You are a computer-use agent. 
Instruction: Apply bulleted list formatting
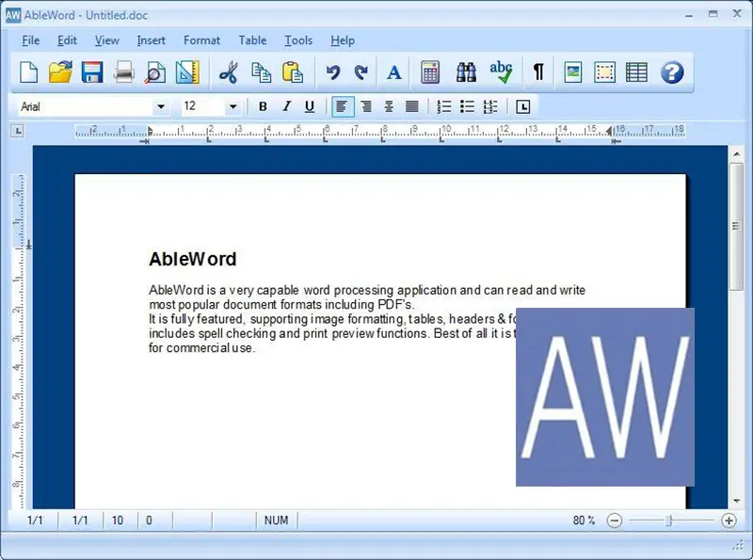pos(467,106)
